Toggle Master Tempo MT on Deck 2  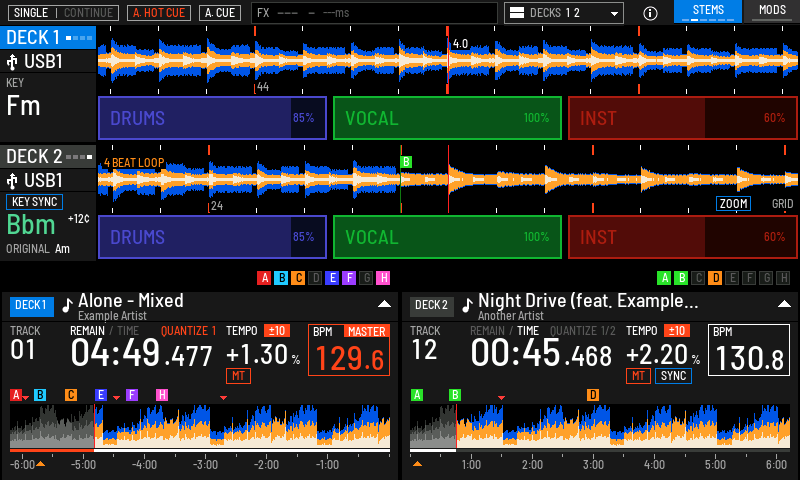tap(638, 376)
